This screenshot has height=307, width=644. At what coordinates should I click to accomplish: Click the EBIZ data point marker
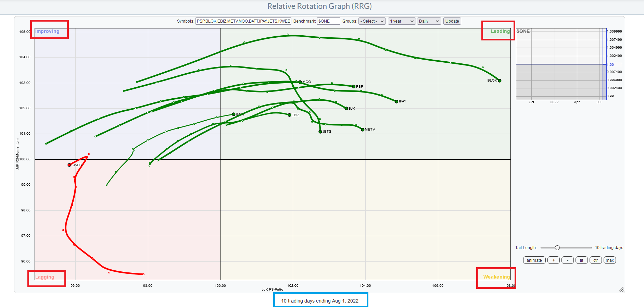(289, 115)
